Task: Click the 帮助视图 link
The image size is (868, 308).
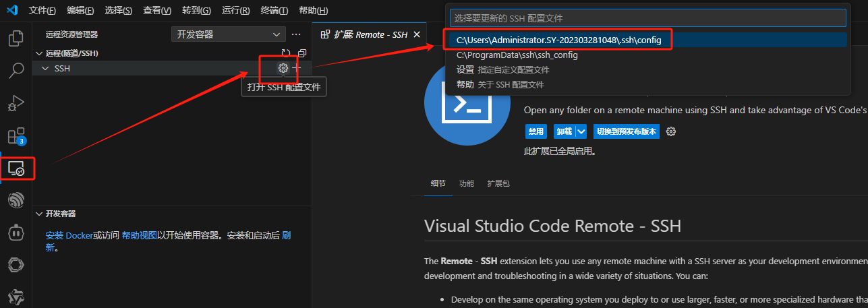Action: [139, 236]
